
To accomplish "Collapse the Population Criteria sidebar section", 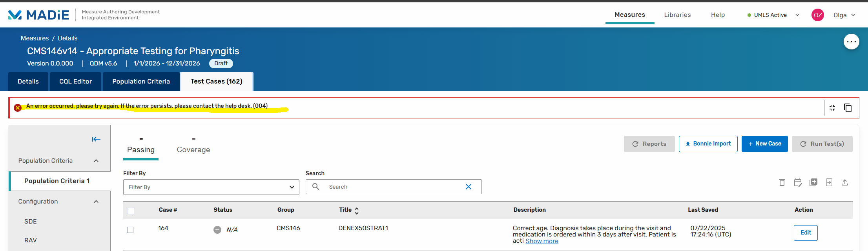I will pyautogui.click(x=96, y=161).
